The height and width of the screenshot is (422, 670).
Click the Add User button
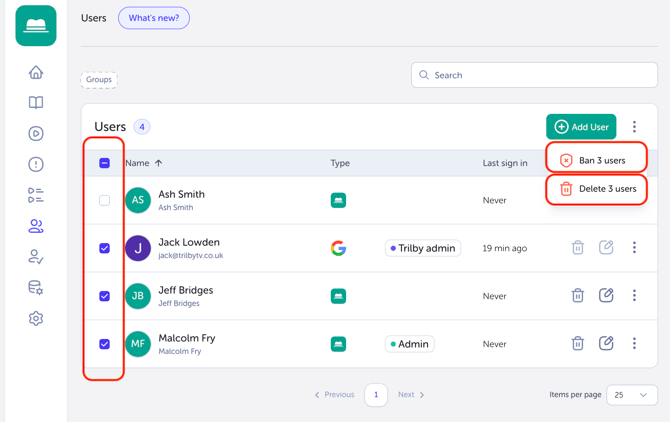coord(581,126)
